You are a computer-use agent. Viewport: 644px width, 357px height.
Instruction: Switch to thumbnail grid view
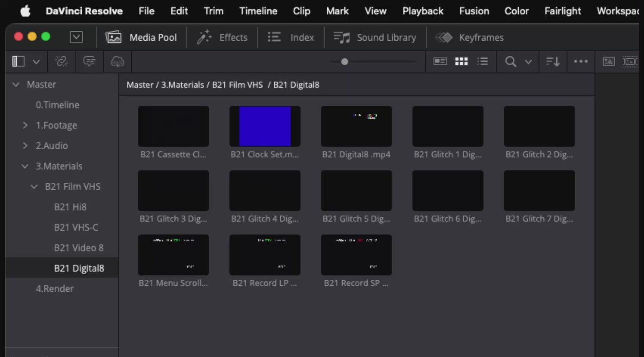pos(461,62)
